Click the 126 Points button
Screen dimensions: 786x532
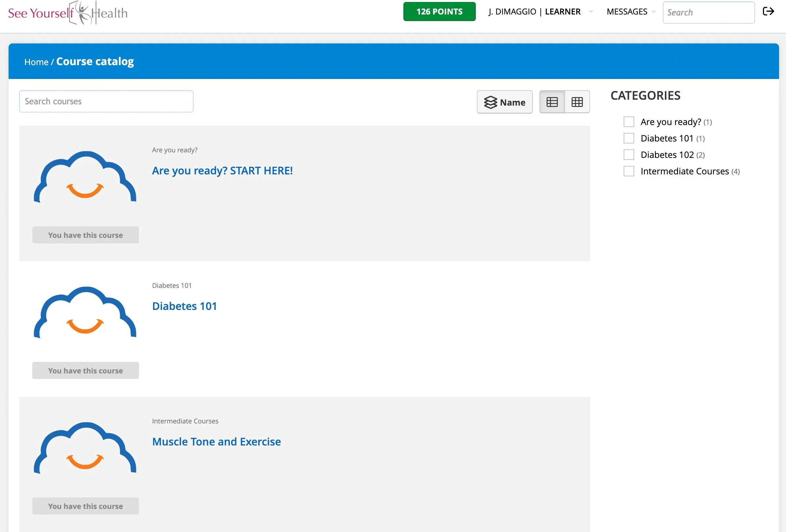coord(439,12)
